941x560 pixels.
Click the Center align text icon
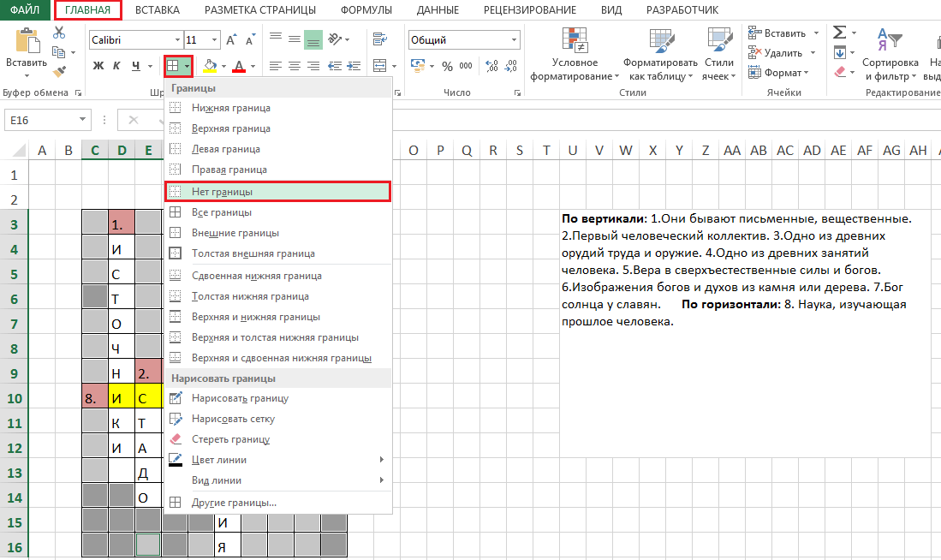295,67
